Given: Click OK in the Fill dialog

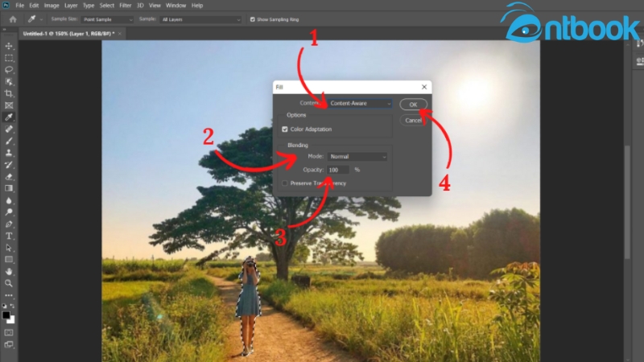Looking at the screenshot, I should coord(412,104).
